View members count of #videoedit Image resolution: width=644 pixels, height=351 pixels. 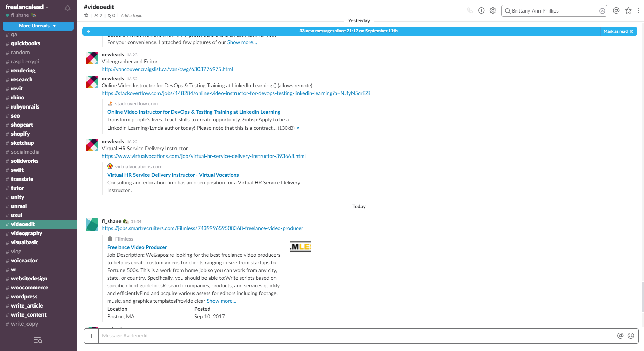pyautogui.click(x=98, y=15)
